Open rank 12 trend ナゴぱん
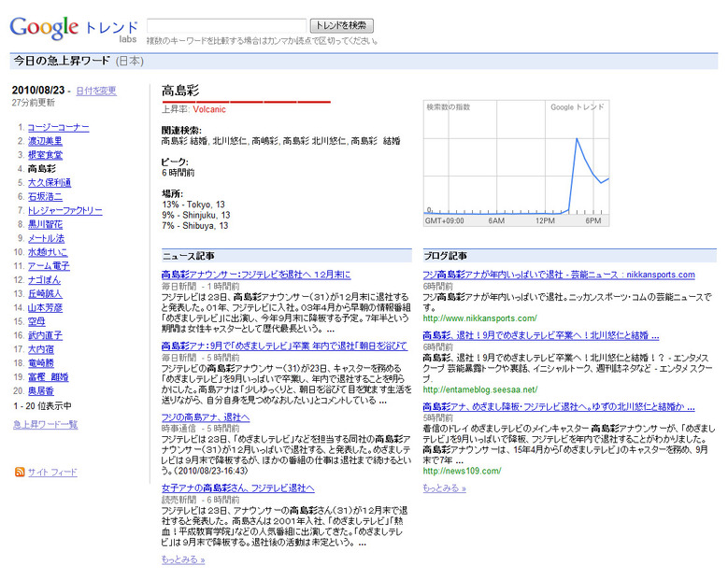Viewport: 728px width, 579px height. pyautogui.click(x=44, y=280)
